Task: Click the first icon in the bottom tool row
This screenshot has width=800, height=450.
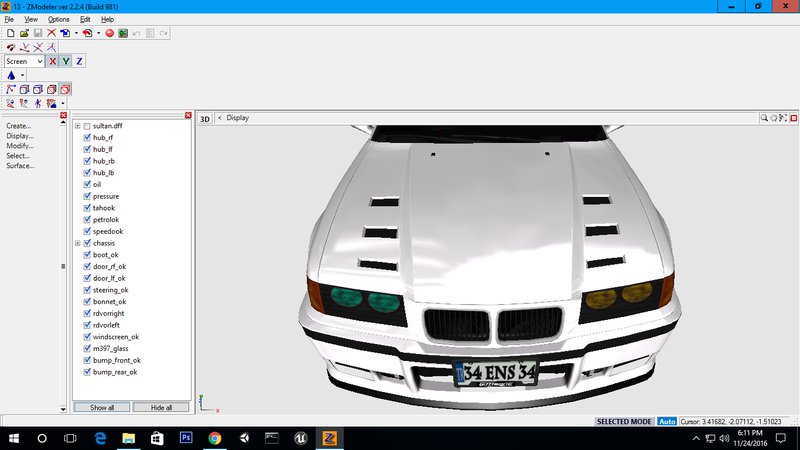Action: click(x=11, y=103)
